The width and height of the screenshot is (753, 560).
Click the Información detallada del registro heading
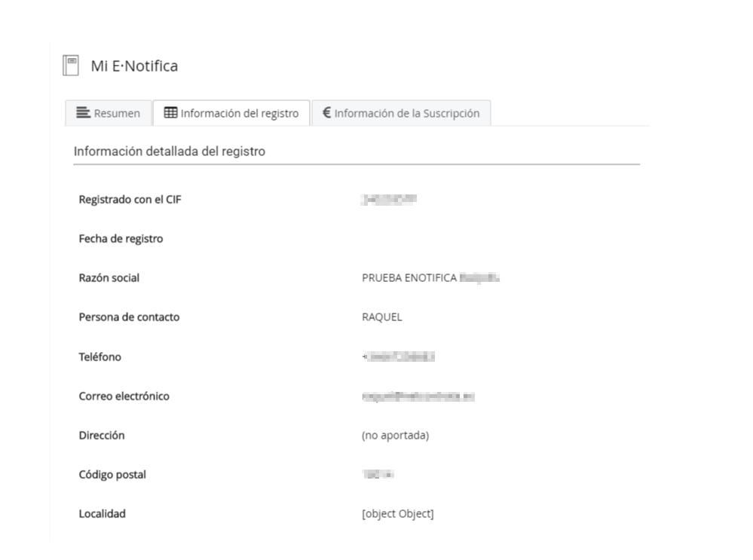[x=169, y=151]
